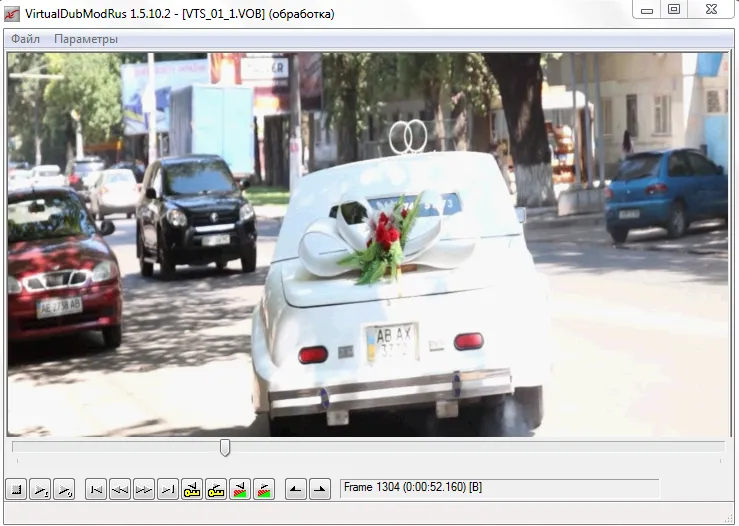
Task: Open the Параметры menu
Action: [x=86, y=39]
